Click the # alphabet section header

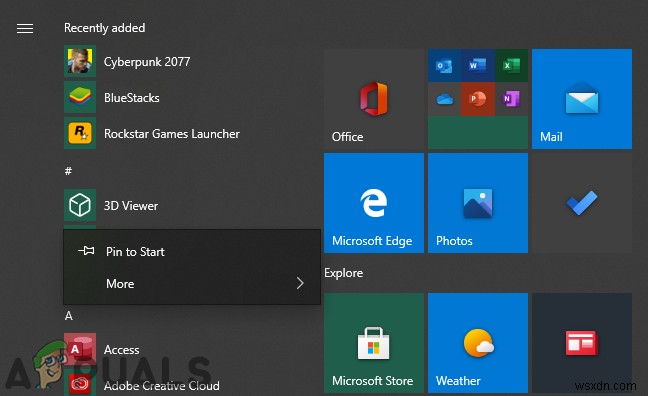click(x=68, y=171)
